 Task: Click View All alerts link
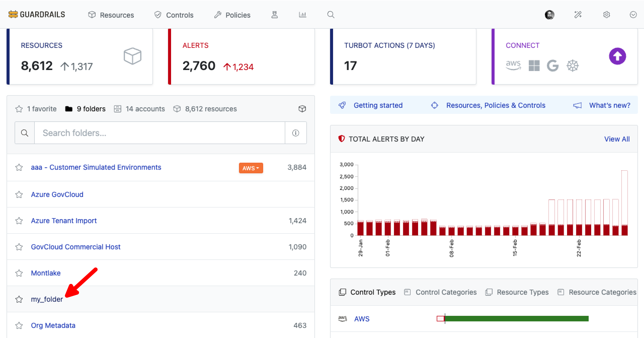click(617, 139)
